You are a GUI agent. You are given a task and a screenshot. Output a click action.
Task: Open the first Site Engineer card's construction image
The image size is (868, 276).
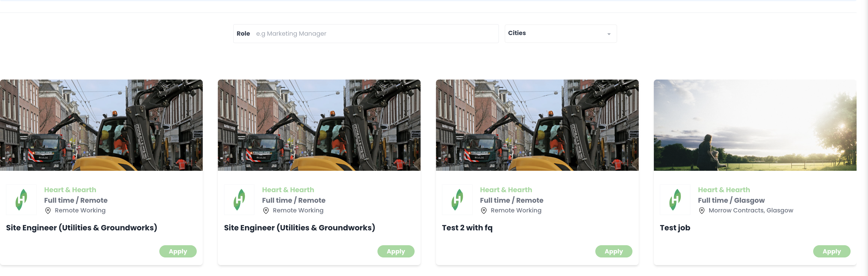101,125
